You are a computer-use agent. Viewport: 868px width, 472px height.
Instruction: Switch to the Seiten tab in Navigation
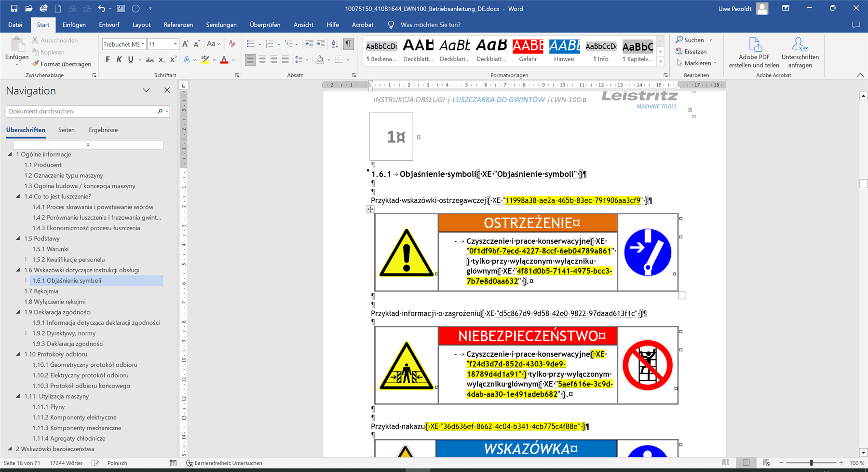(x=67, y=130)
